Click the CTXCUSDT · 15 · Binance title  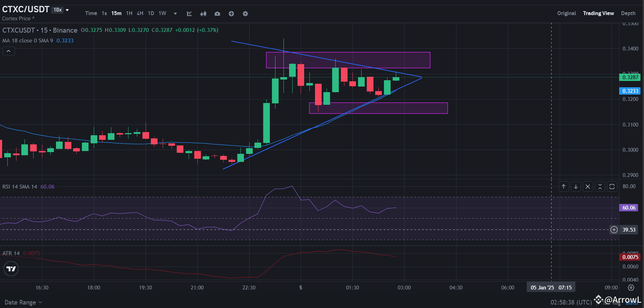40,30
